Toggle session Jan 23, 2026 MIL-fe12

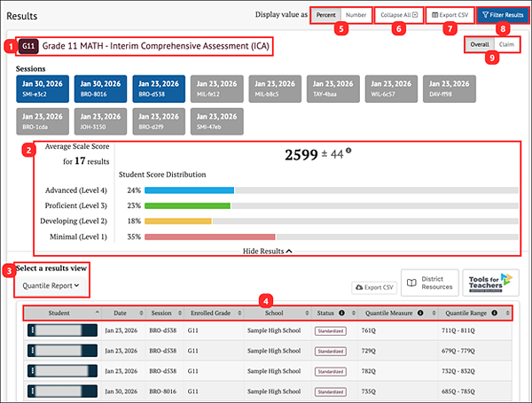click(217, 89)
